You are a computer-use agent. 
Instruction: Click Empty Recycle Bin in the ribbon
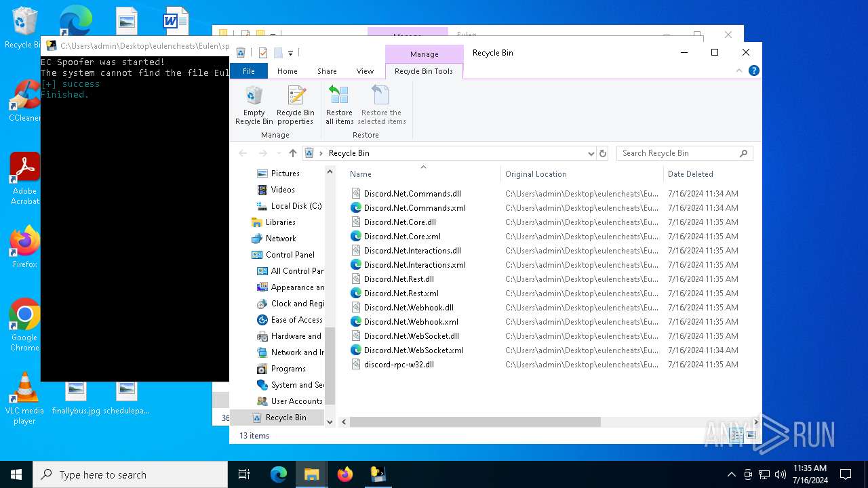pos(254,105)
